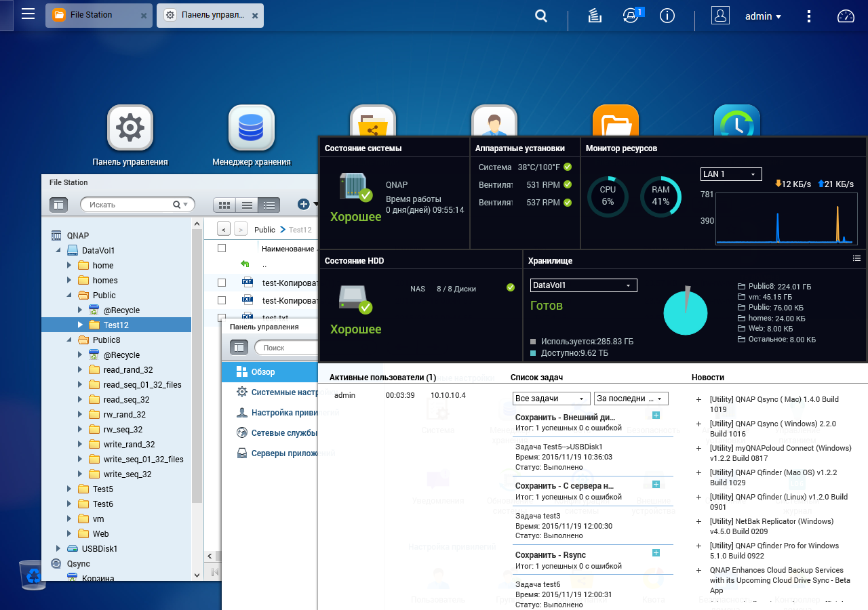868x610 pixels.
Task: Check the first test-Копировать file checkbox
Action: [222, 283]
